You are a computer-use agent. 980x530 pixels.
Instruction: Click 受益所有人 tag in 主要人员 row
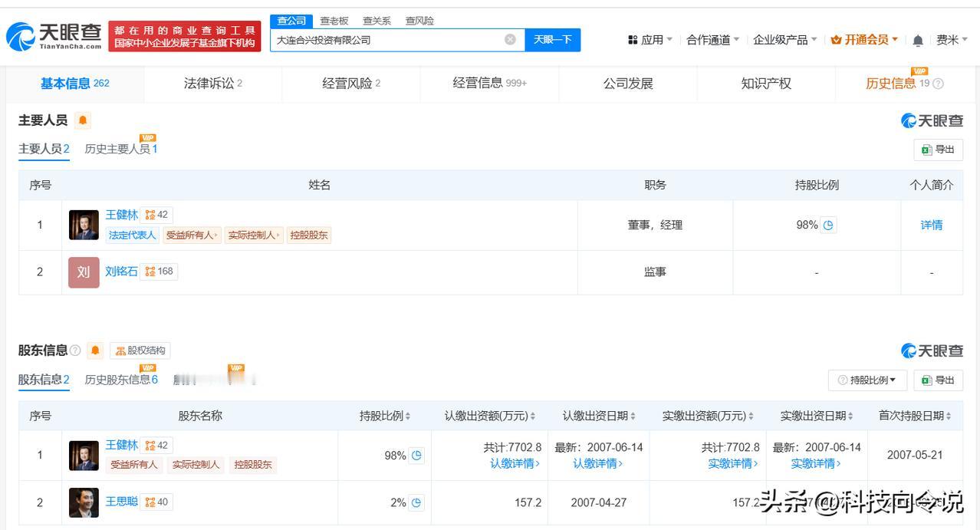(x=192, y=235)
